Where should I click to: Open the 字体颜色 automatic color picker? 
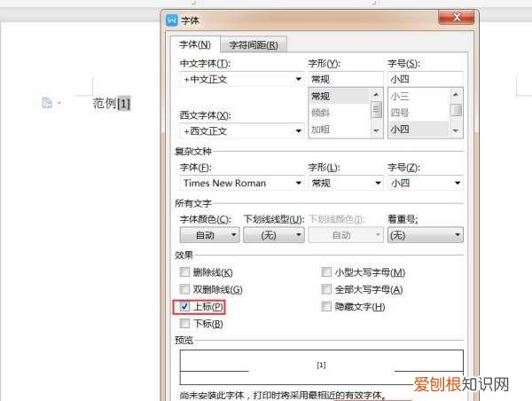(x=209, y=235)
